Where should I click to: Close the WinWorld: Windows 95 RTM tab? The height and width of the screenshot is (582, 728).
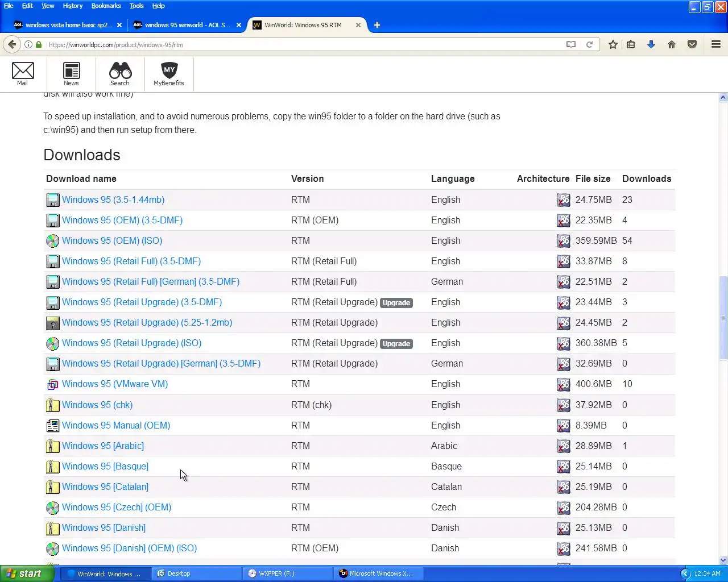click(358, 25)
